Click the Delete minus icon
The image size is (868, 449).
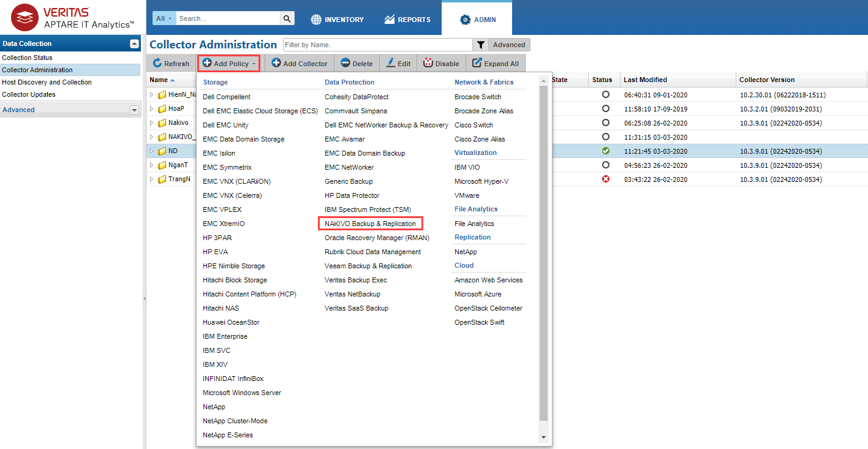(345, 63)
